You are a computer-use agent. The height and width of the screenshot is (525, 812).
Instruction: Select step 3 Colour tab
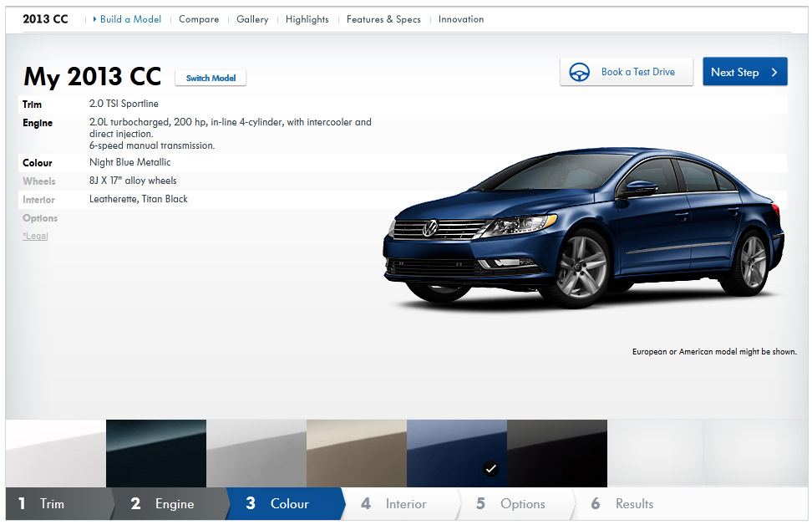click(286, 503)
